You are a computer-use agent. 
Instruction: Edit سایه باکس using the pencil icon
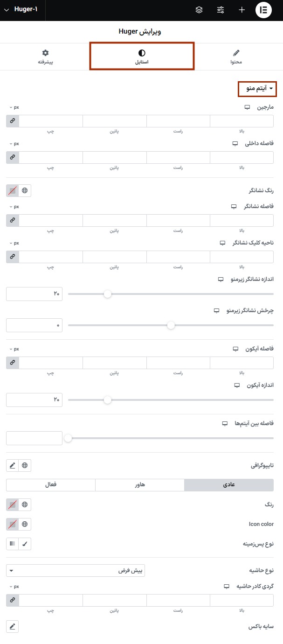(x=12, y=627)
